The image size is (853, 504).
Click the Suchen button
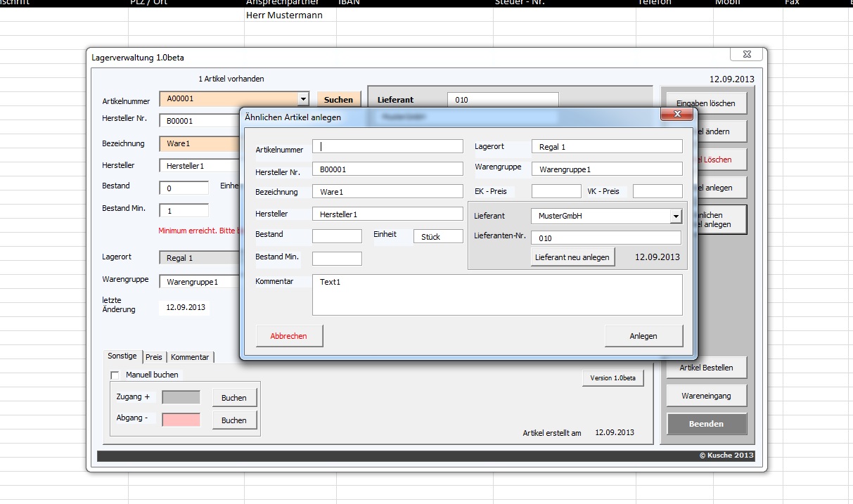coord(338,98)
